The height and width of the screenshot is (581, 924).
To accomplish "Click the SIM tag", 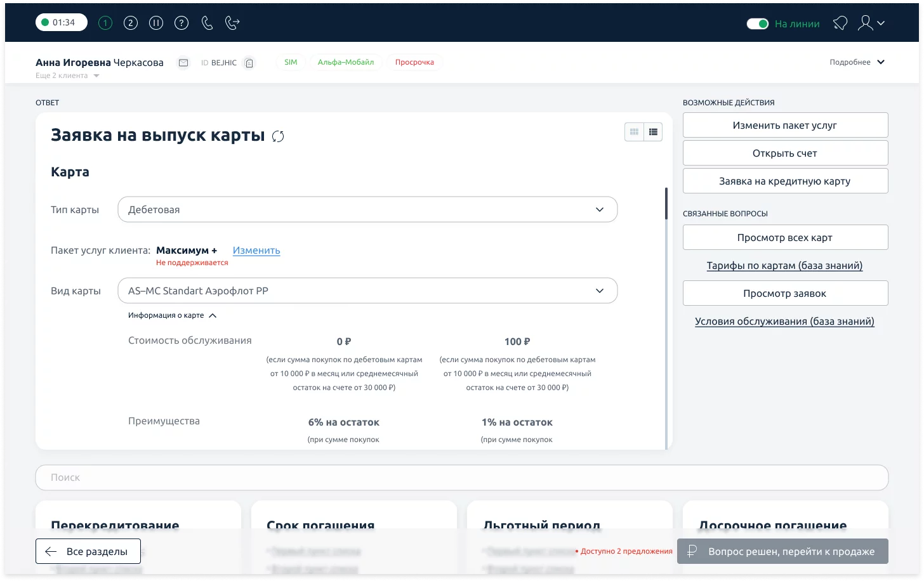I will pyautogui.click(x=291, y=62).
